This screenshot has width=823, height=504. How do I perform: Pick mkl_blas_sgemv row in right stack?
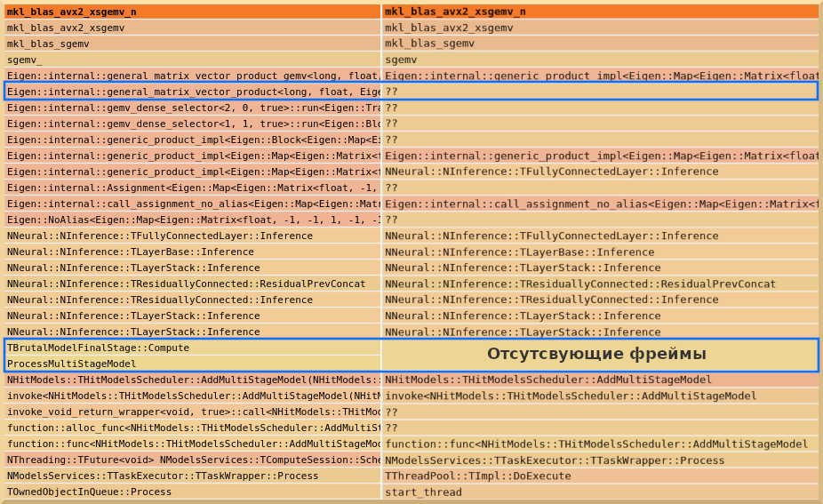[600, 44]
